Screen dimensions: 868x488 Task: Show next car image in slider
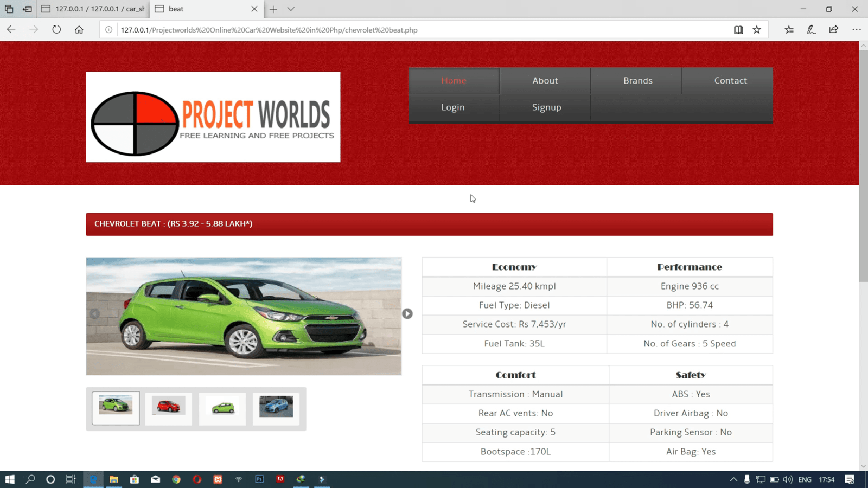click(x=407, y=314)
